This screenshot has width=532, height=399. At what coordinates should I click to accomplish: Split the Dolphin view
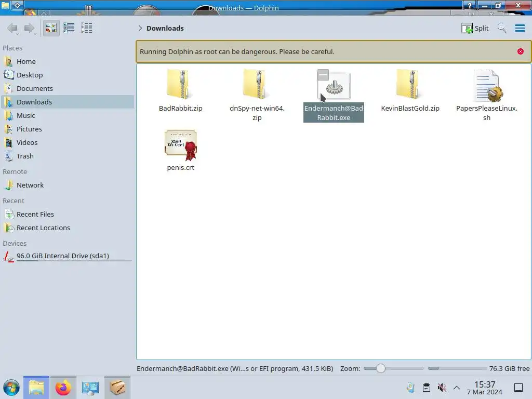click(475, 28)
